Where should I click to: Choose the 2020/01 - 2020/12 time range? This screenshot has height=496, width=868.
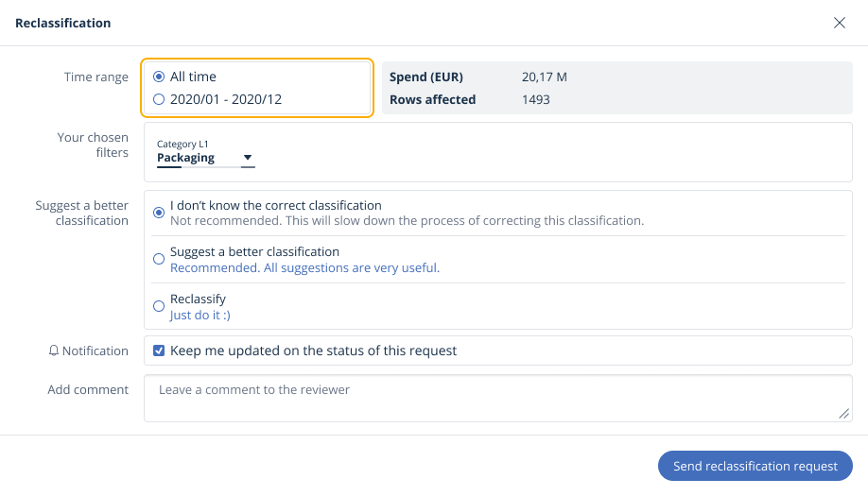pos(159,99)
